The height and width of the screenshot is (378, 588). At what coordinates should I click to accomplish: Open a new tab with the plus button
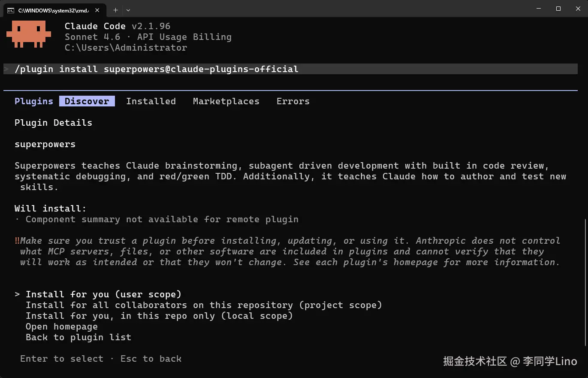pyautogui.click(x=115, y=10)
